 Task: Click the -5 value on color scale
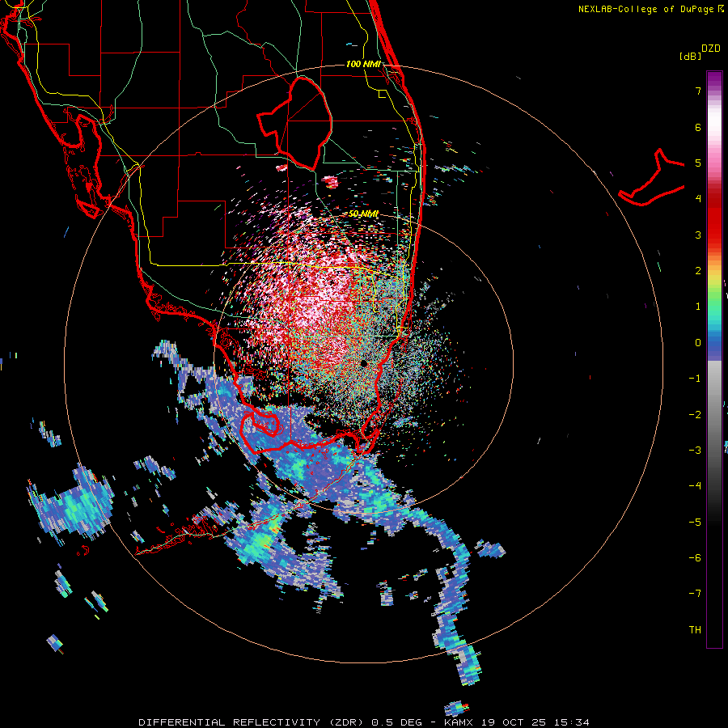(x=695, y=523)
